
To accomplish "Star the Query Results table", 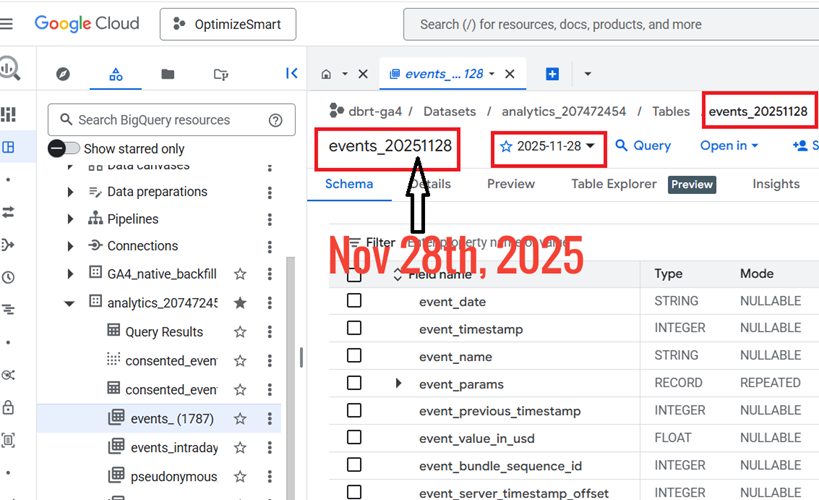I will coord(240,332).
